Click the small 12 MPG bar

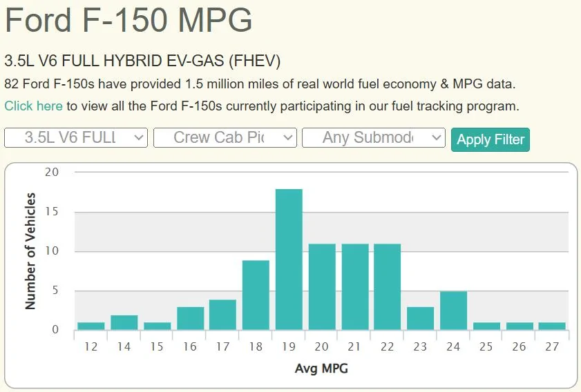91,326
